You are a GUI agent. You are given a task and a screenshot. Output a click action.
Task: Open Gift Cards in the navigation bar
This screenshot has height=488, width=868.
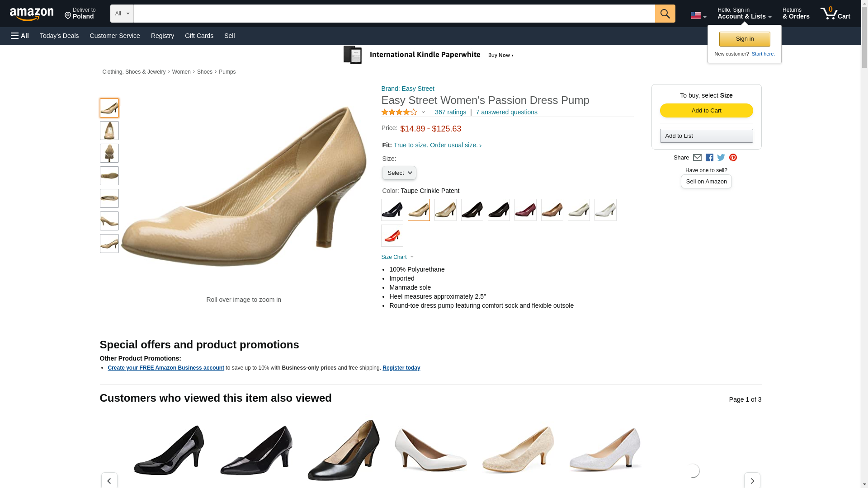[x=199, y=36]
